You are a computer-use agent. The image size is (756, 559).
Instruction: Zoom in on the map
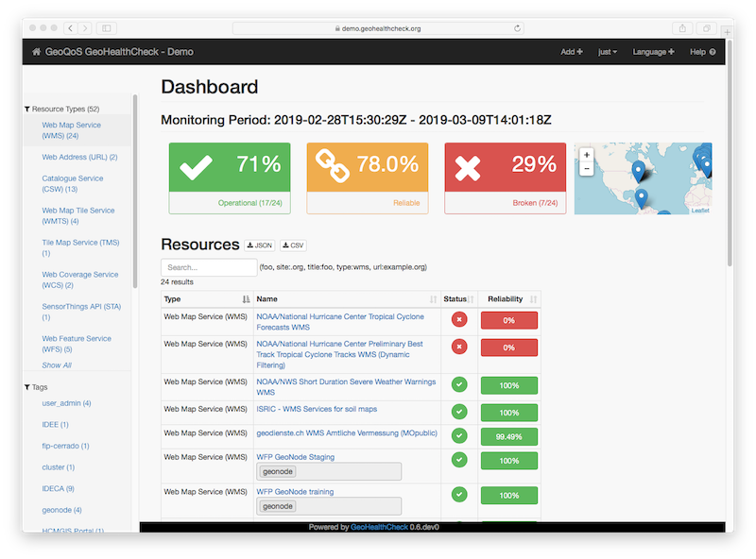pyautogui.click(x=586, y=155)
